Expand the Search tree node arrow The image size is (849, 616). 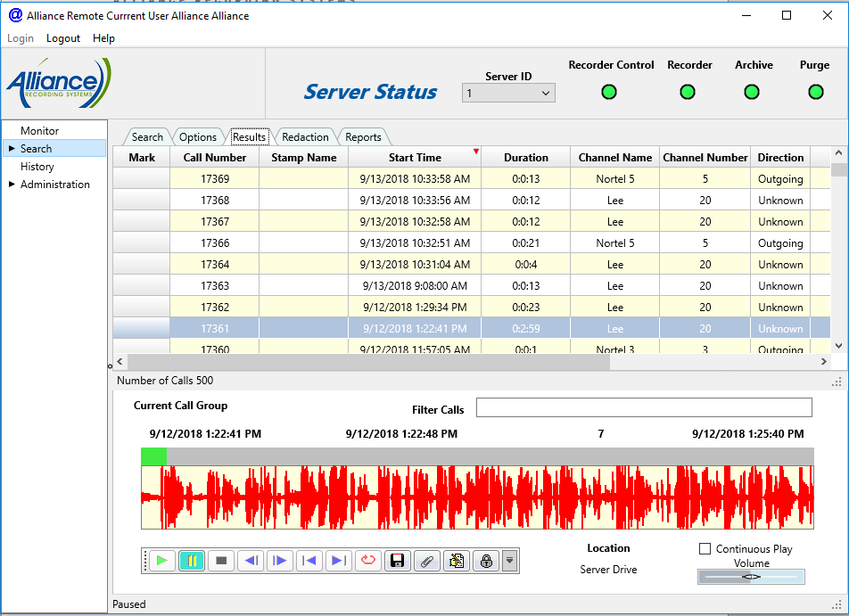tap(12, 148)
